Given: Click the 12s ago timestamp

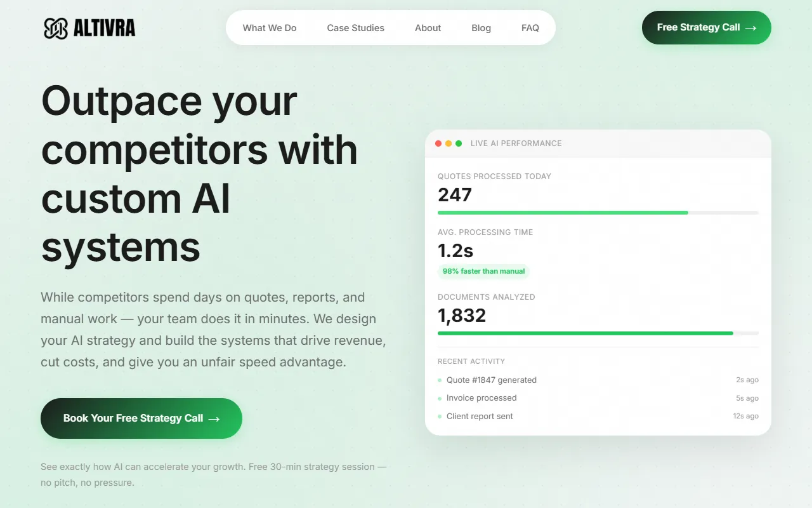Looking at the screenshot, I should pyautogui.click(x=745, y=416).
